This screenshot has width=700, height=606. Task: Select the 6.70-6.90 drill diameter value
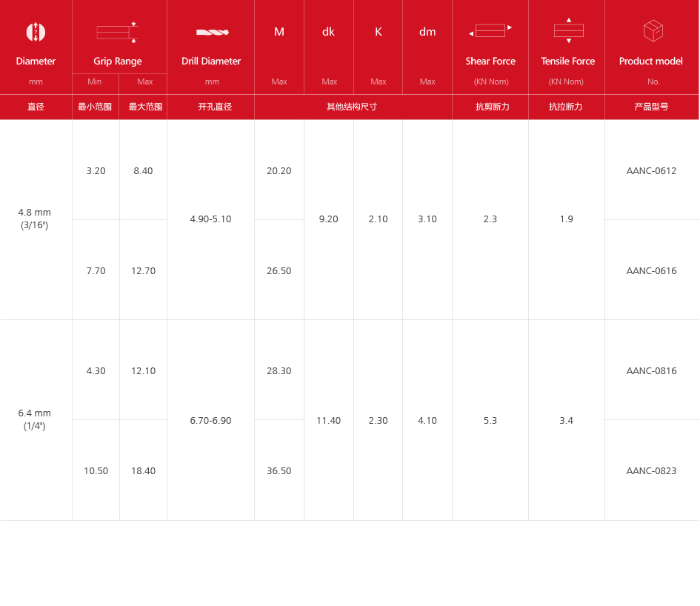[210, 420]
